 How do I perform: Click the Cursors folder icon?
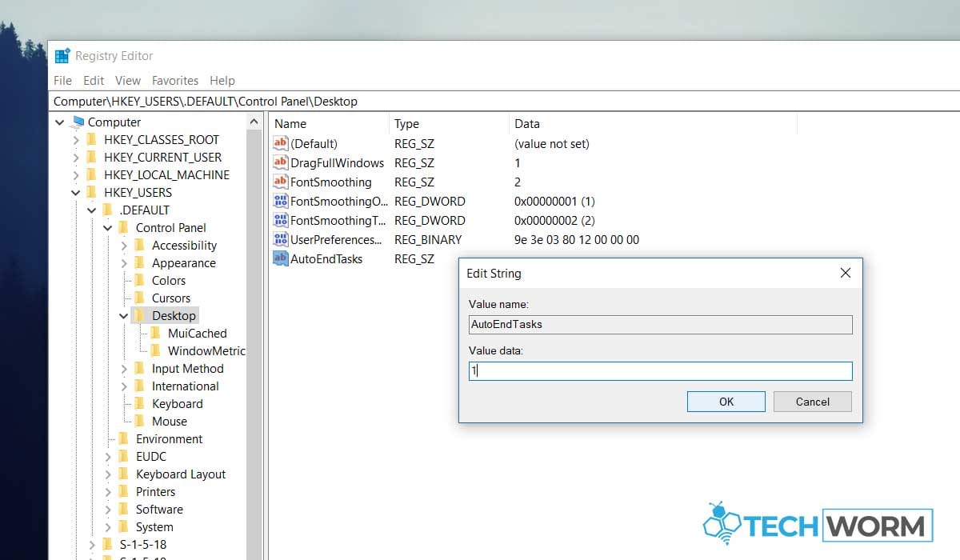coord(139,298)
